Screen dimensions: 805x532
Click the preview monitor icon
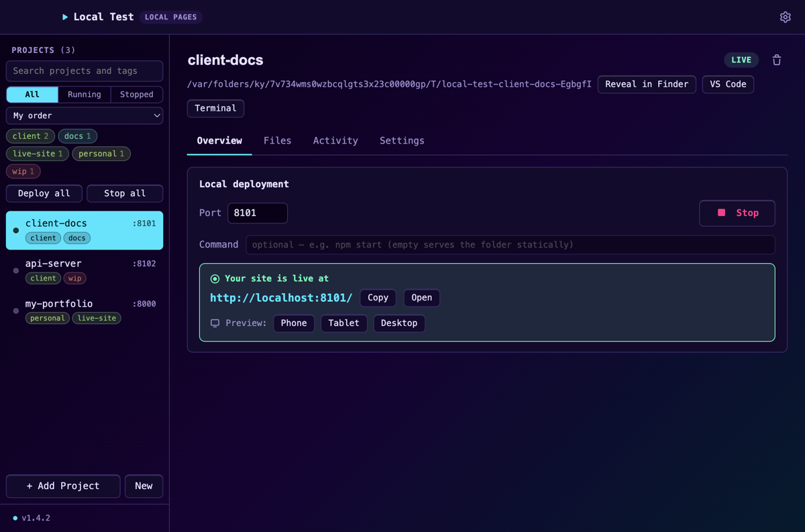[215, 323]
